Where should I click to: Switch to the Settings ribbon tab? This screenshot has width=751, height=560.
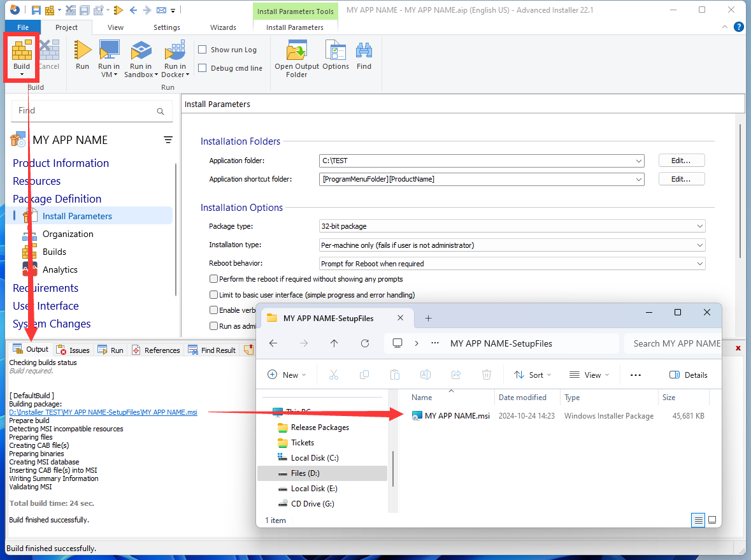(167, 27)
